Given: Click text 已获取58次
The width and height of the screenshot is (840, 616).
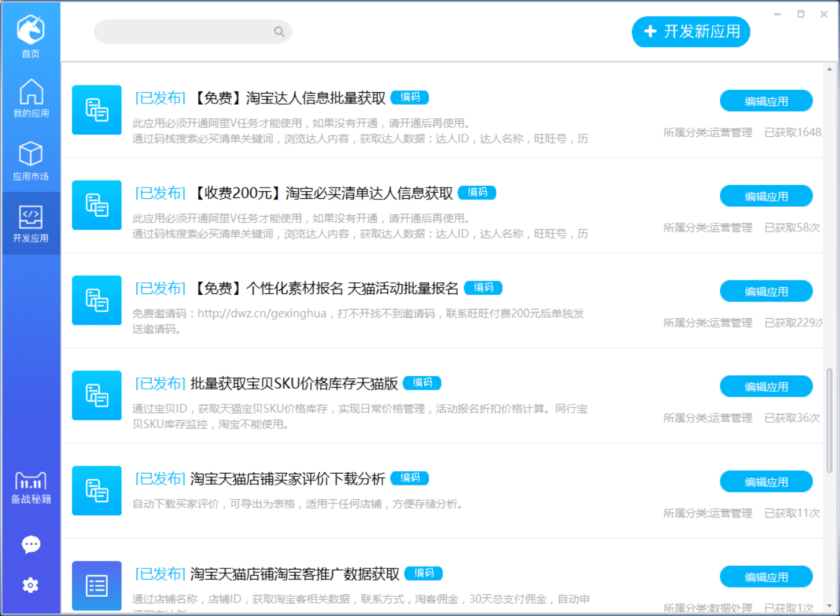Looking at the screenshot, I should click(792, 228).
